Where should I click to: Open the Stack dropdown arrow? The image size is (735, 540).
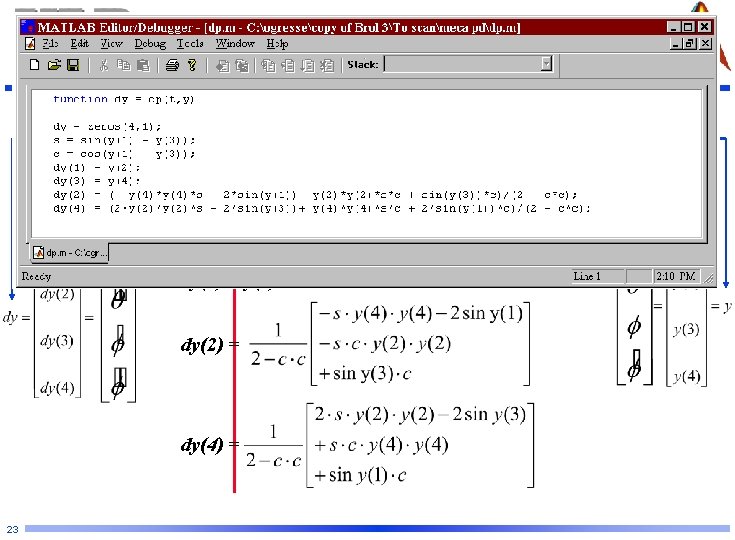click(546, 63)
